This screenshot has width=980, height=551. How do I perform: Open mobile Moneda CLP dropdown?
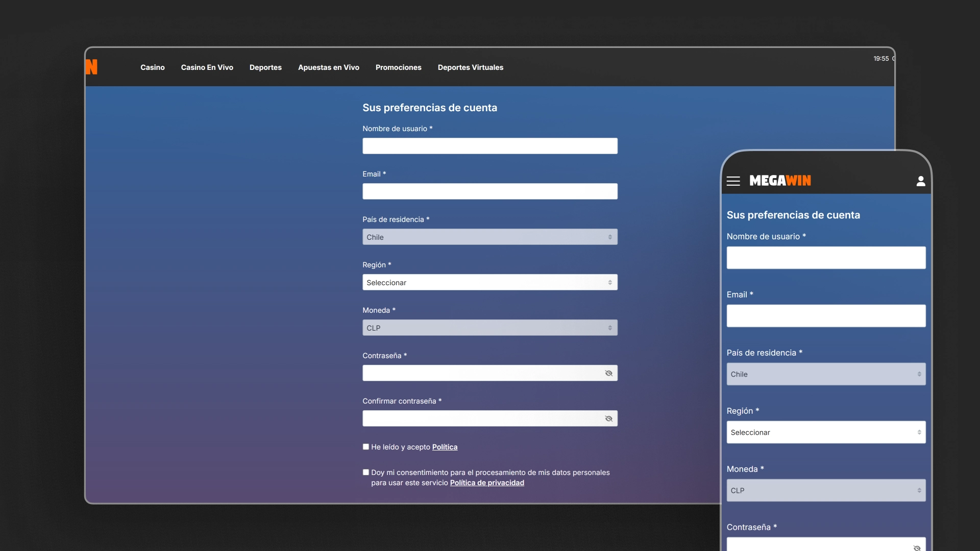826,490
